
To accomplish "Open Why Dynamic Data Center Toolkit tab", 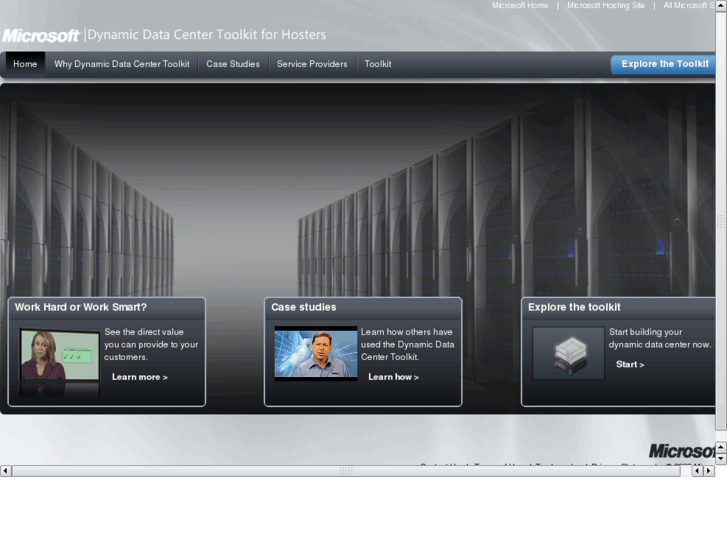I will 121,64.
